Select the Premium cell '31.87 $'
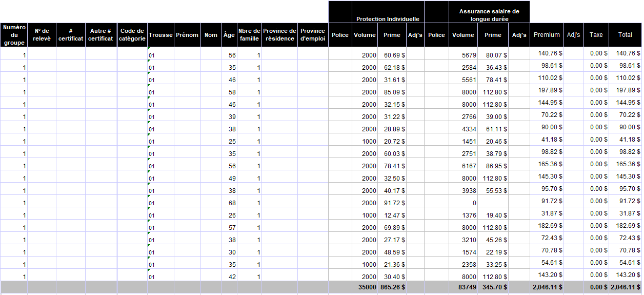The image size is (644, 295). coord(547,213)
